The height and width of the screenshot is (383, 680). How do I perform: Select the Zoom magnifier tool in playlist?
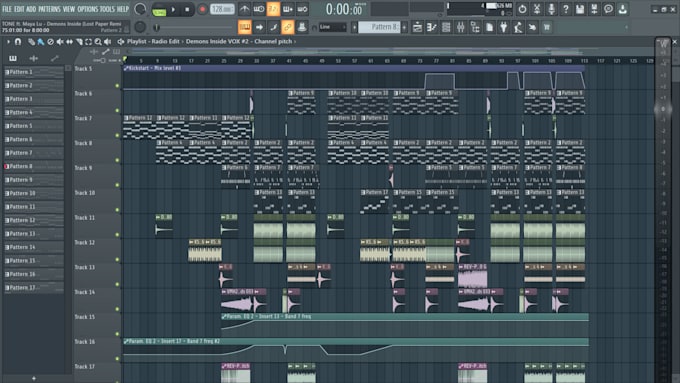tap(98, 42)
